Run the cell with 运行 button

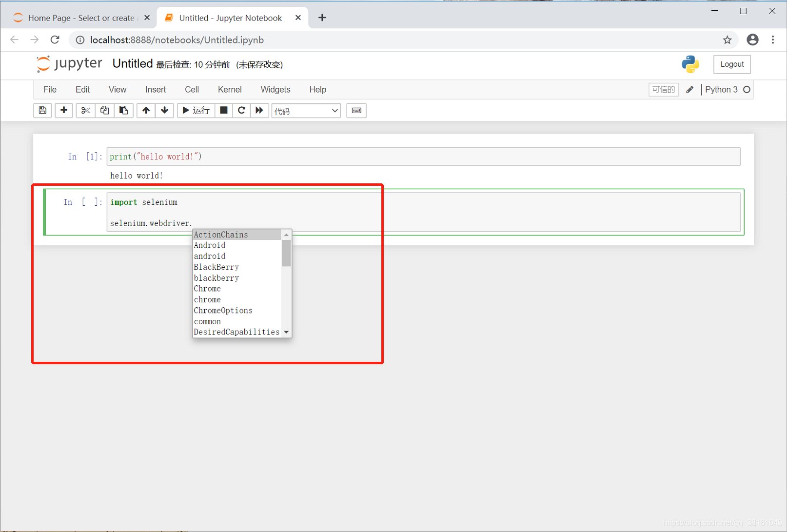tap(196, 110)
